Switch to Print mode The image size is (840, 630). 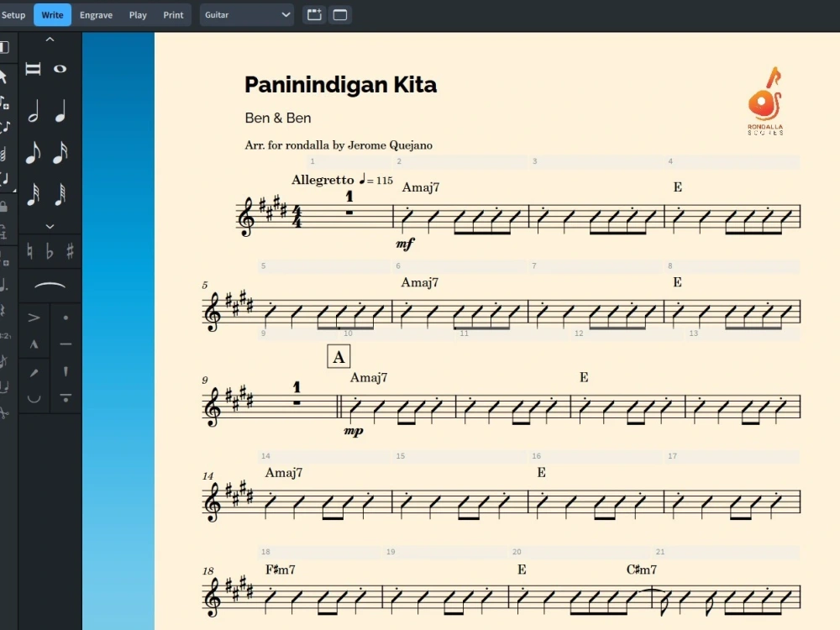(173, 15)
